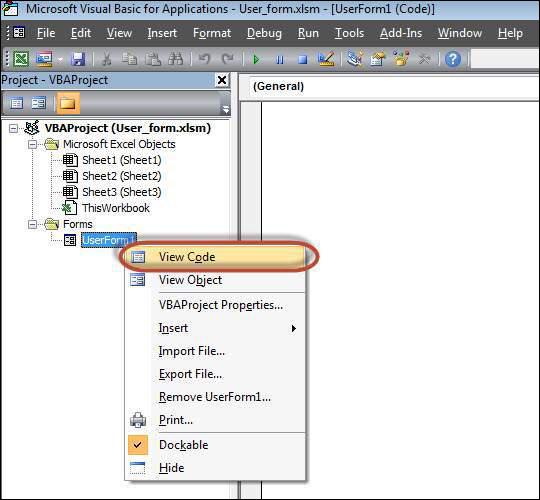The height and width of the screenshot is (500, 540).
Task: Choose Hide from the context menu
Action: [215, 468]
